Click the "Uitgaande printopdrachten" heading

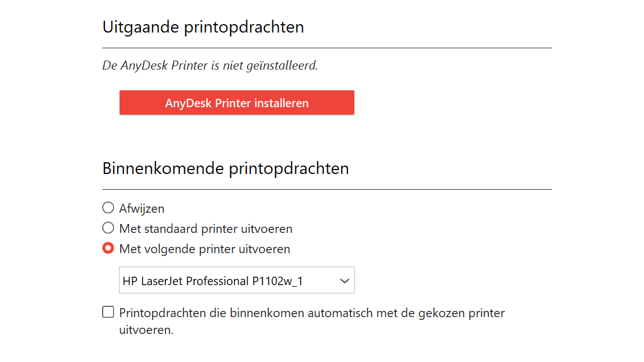click(203, 27)
